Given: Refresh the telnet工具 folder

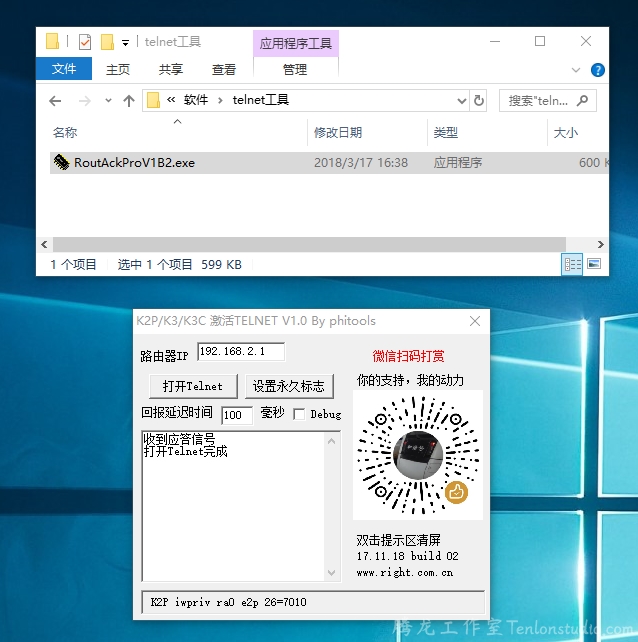Looking at the screenshot, I should 479,100.
